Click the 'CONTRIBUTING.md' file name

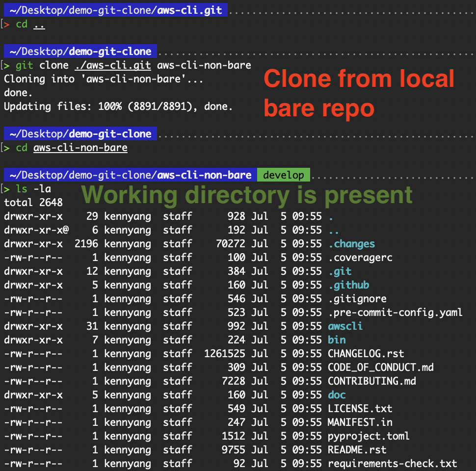coord(372,381)
